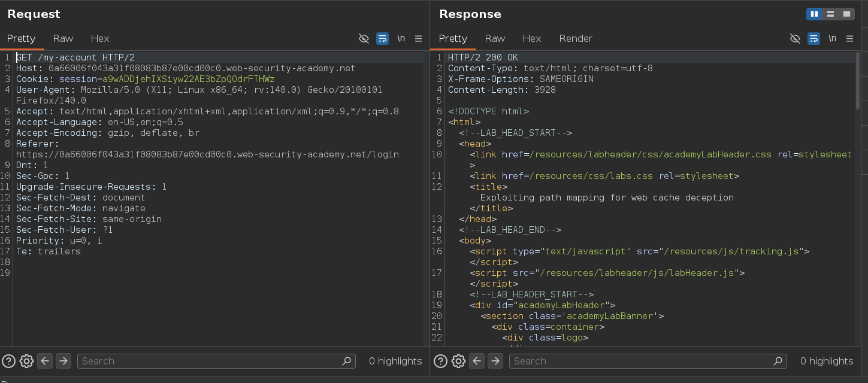Switch Response view to Render tab
Viewport: 868px width, 383px height.
point(576,38)
